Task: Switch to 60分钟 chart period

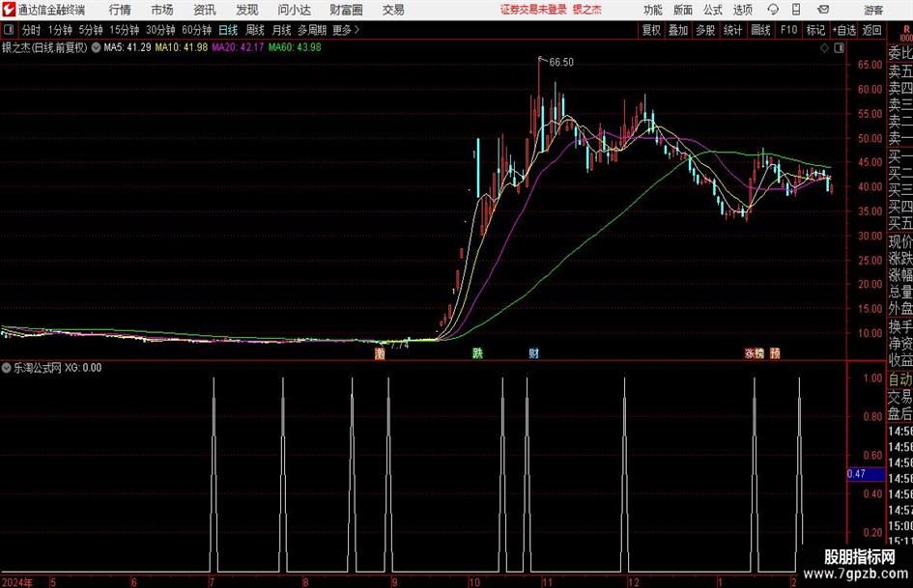Action: [x=196, y=30]
